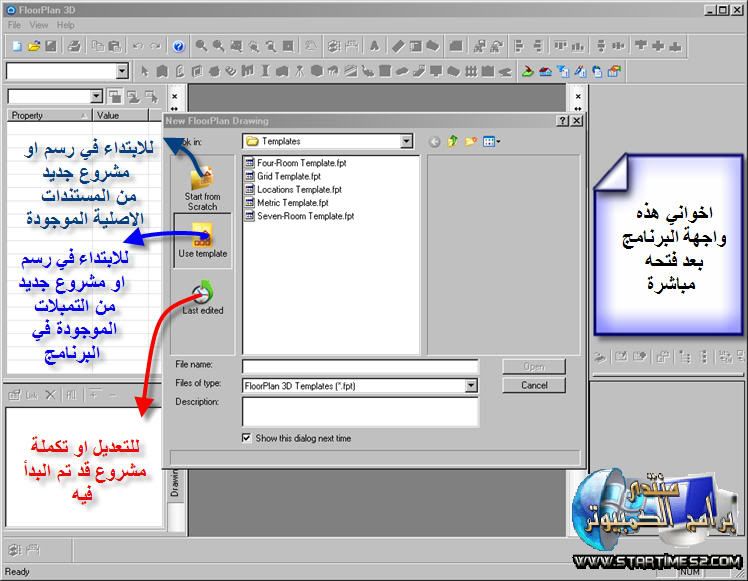Click the Create new folder icon in dialog
The height and width of the screenshot is (581, 748).
click(470, 142)
